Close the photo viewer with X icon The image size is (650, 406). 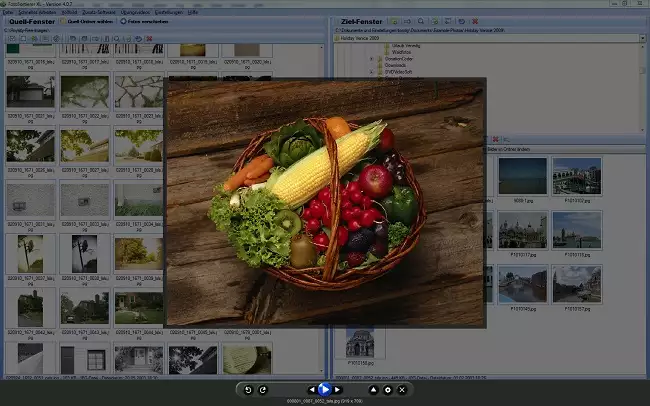coord(402,389)
